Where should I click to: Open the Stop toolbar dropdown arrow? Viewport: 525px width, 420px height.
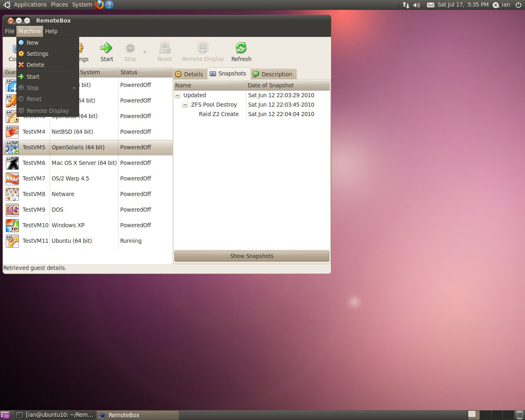pyautogui.click(x=145, y=52)
